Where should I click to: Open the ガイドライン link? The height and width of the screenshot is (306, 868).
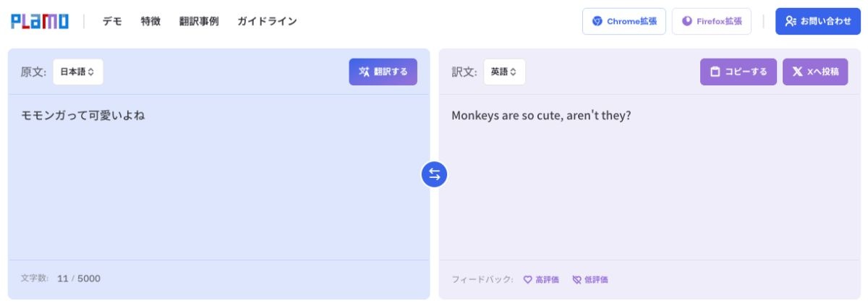click(267, 21)
